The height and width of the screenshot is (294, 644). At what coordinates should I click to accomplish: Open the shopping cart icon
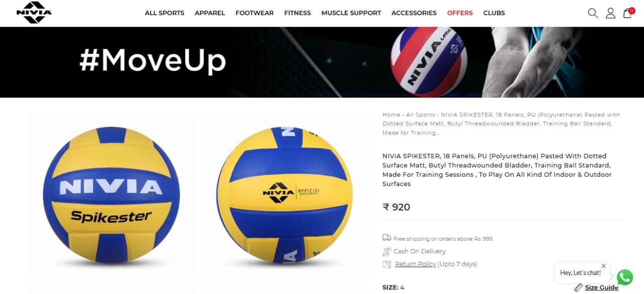click(x=628, y=13)
